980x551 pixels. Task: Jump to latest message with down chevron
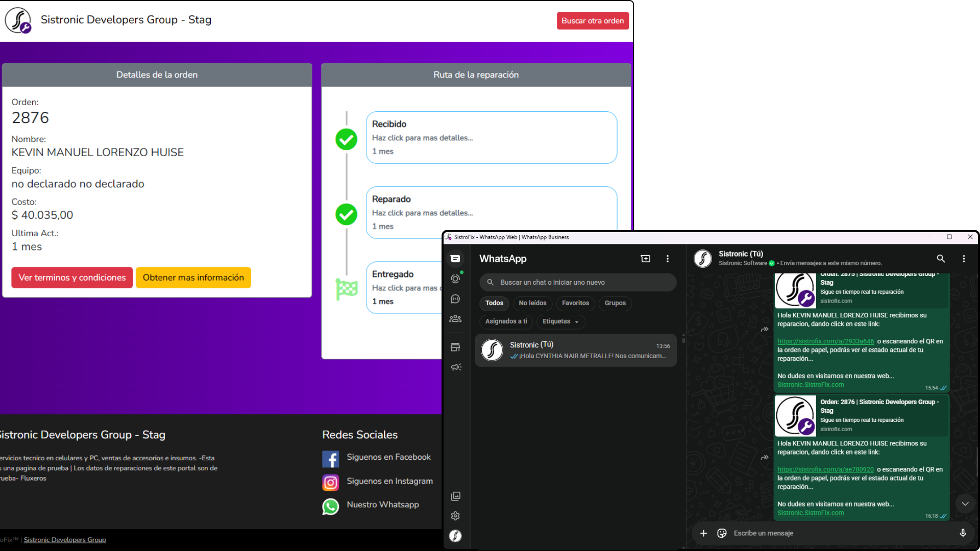click(x=965, y=504)
